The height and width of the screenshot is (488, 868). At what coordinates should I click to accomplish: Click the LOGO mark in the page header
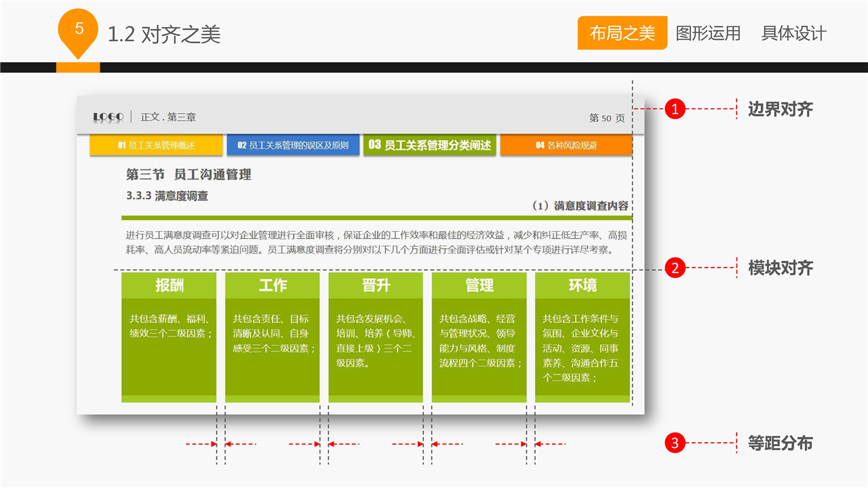108,117
